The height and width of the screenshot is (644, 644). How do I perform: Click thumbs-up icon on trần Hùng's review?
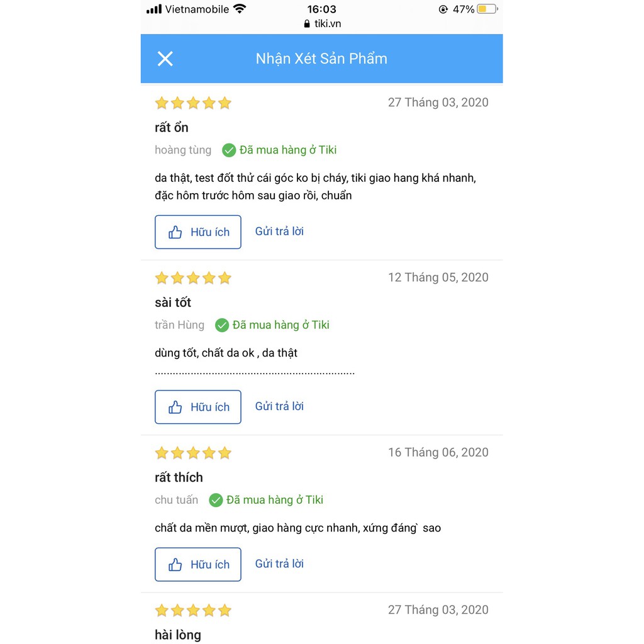click(175, 407)
